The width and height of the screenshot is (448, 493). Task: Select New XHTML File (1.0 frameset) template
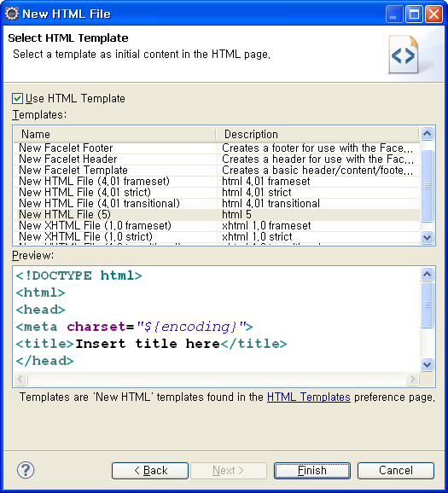pos(217,225)
